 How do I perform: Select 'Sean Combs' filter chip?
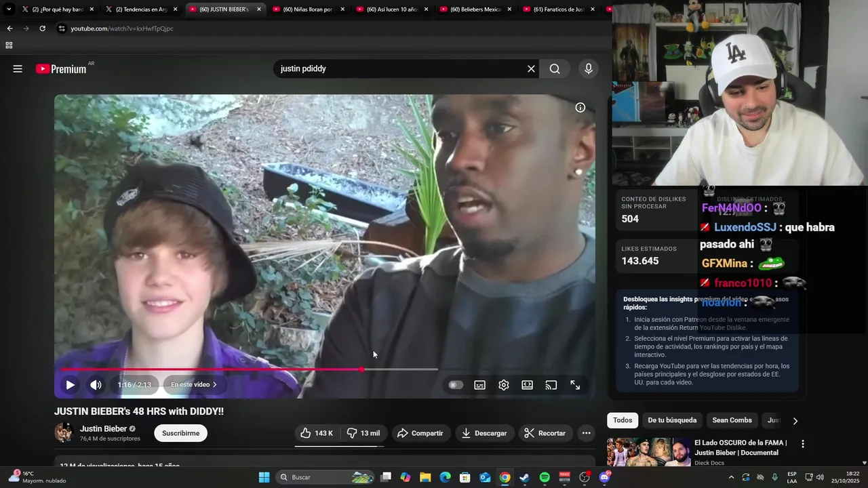pos(732,420)
